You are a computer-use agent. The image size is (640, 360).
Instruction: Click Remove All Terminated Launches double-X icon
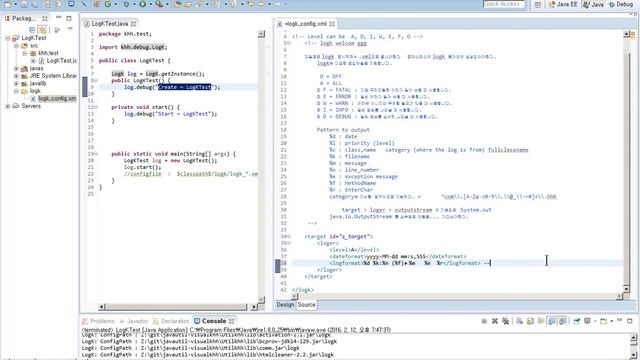pyautogui.click(x=506, y=321)
